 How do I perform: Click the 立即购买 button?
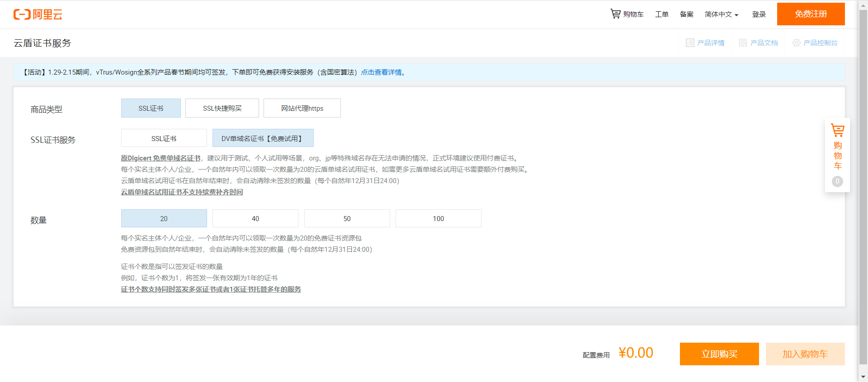pos(719,354)
